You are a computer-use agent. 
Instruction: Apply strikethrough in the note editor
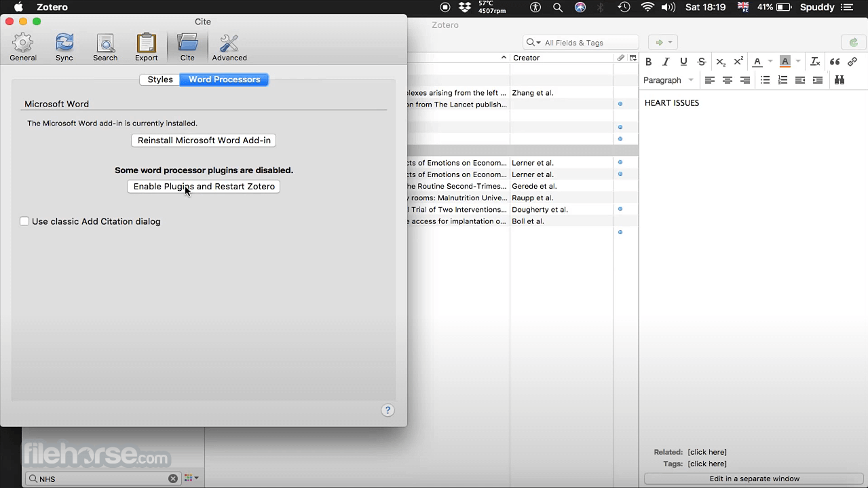pyautogui.click(x=702, y=62)
